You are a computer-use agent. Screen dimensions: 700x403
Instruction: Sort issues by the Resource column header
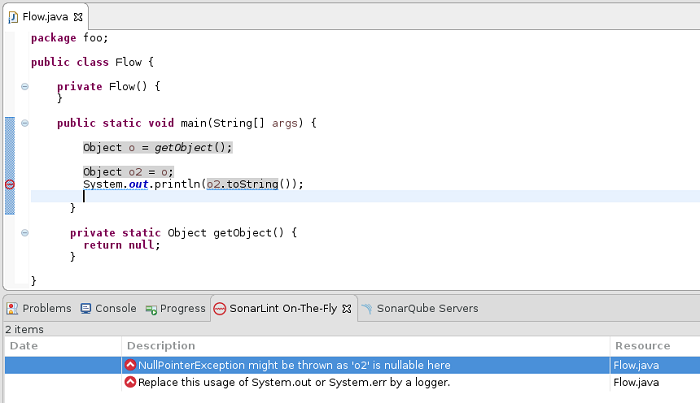pyautogui.click(x=642, y=345)
